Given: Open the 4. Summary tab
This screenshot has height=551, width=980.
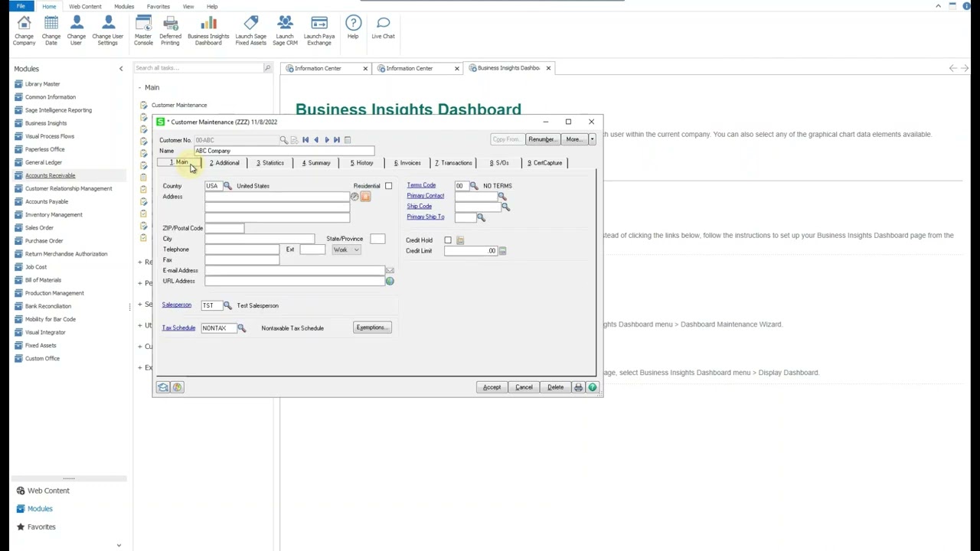Looking at the screenshot, I should pos(316,163).
